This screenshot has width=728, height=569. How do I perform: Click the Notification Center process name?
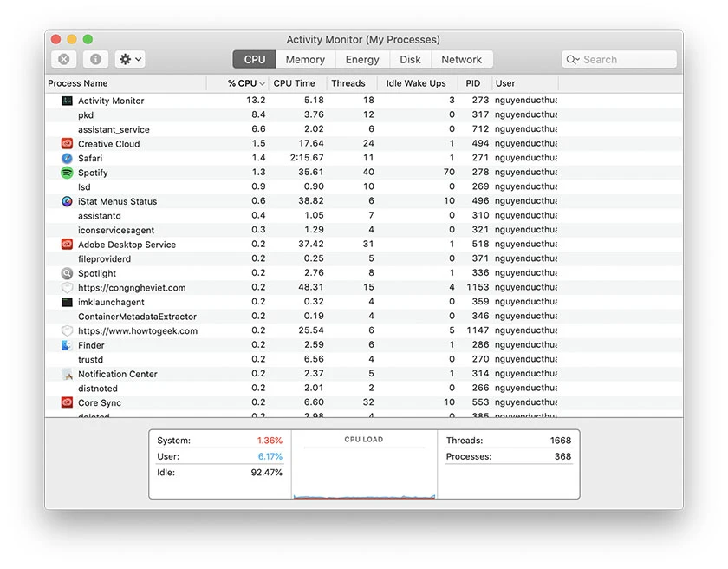click(x=118, y=375)
